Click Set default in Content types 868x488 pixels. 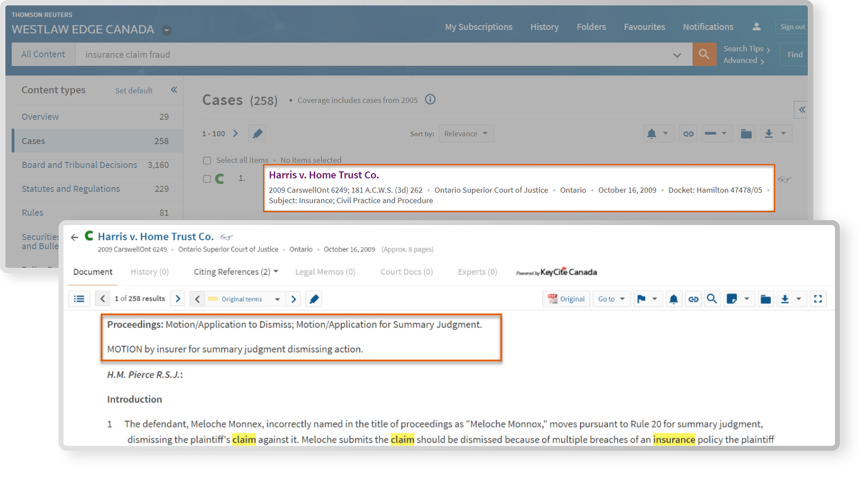133,91
